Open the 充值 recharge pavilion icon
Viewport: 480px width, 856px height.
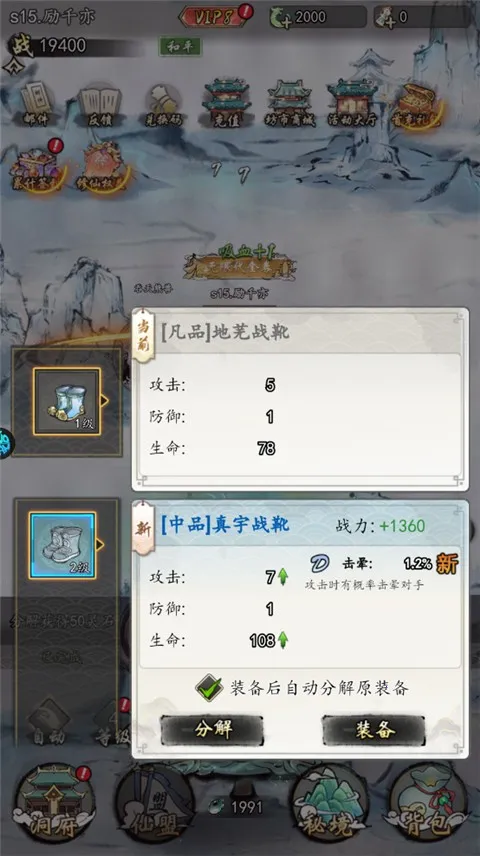click(x=226, y=104)
